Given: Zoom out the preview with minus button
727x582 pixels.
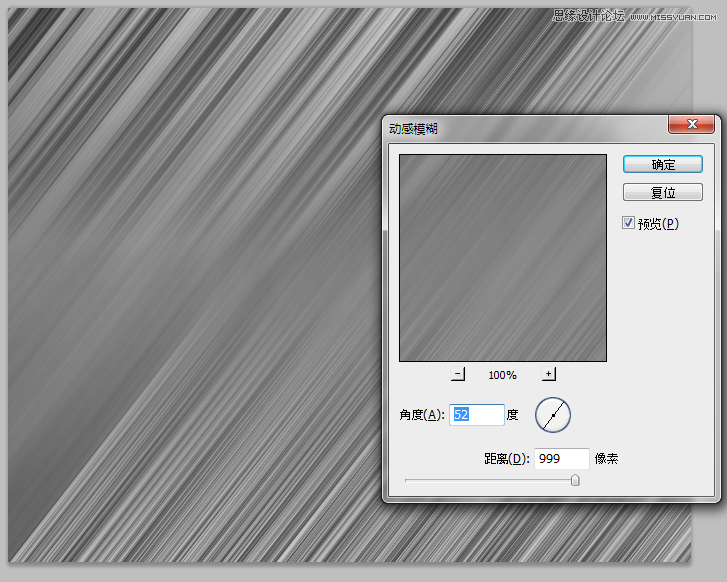Looking at the screenshot, I should coord(458,374).
